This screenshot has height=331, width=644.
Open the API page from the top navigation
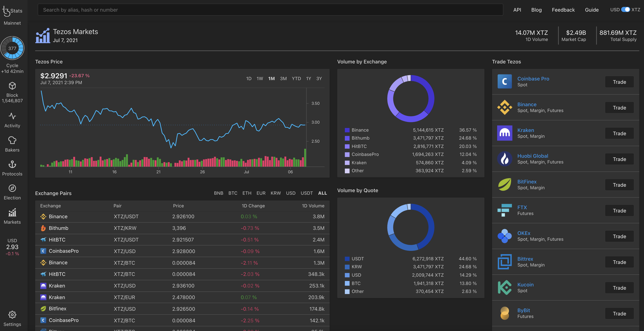coord(517,10)
